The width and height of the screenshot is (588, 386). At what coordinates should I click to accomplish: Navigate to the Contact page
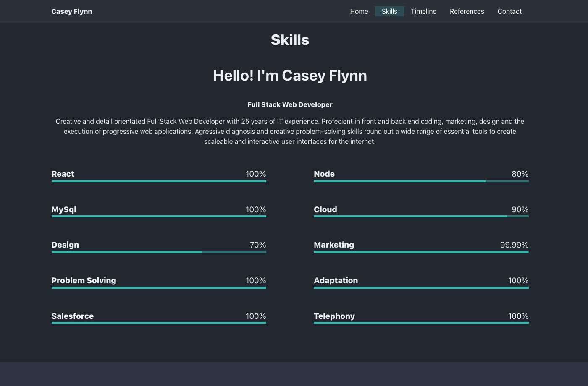pos(509,11)
